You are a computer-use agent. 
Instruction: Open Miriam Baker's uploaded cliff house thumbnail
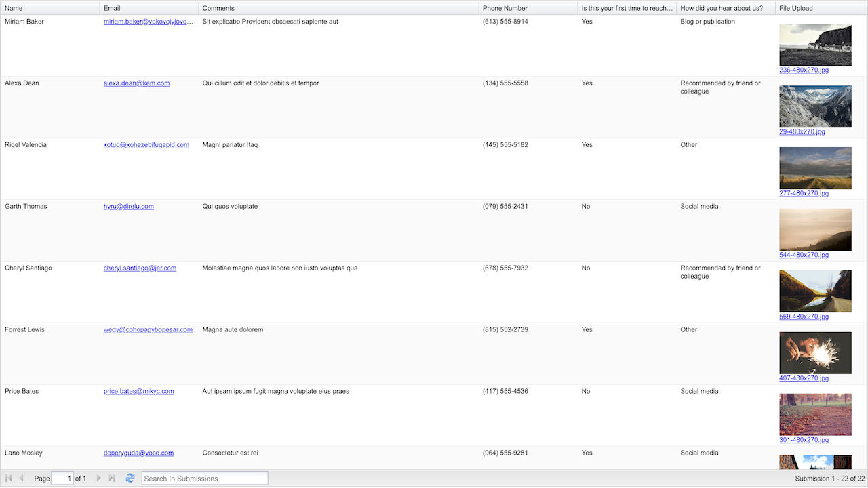pyautogui.click(x=815, y=45)
